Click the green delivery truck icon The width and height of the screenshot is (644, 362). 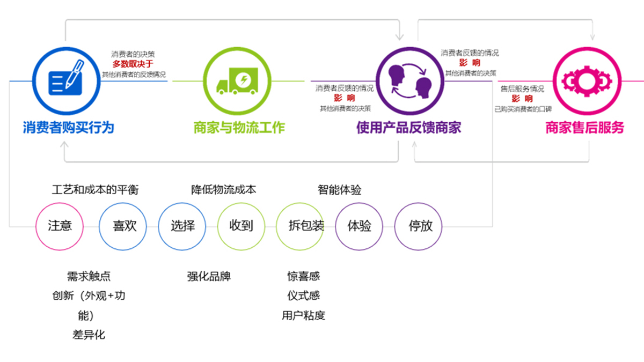[237, 81]
